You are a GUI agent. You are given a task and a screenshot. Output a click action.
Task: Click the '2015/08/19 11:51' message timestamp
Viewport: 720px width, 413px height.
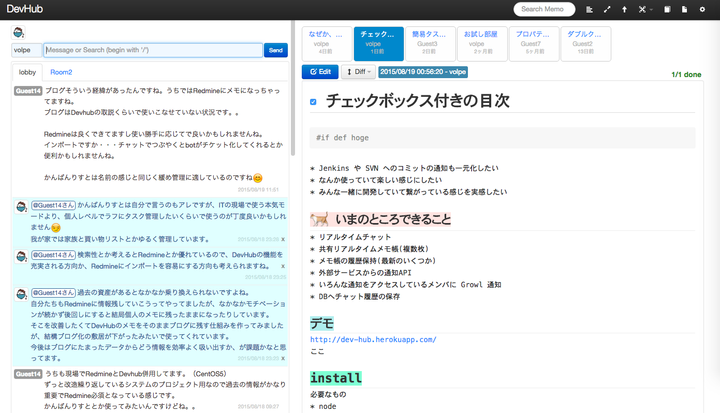[x=258, y=190]
